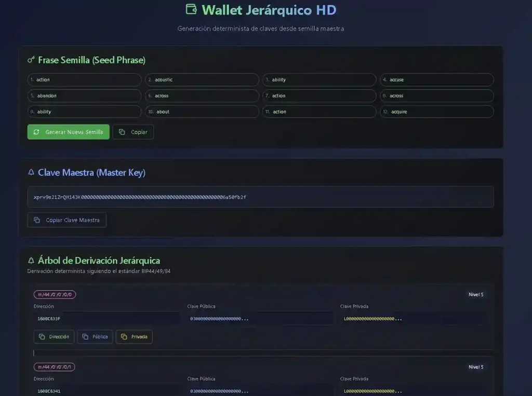Image resolution: width=532 pixels, height=396 pixels.
Task: Select the seed word field containing abandon
Action: [84, 95]
